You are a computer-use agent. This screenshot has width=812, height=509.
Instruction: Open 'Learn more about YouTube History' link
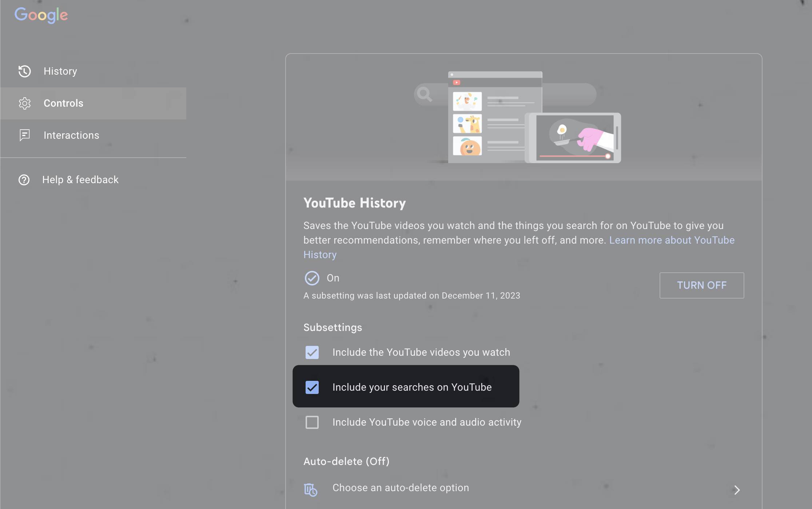click(x=672, y=240)
